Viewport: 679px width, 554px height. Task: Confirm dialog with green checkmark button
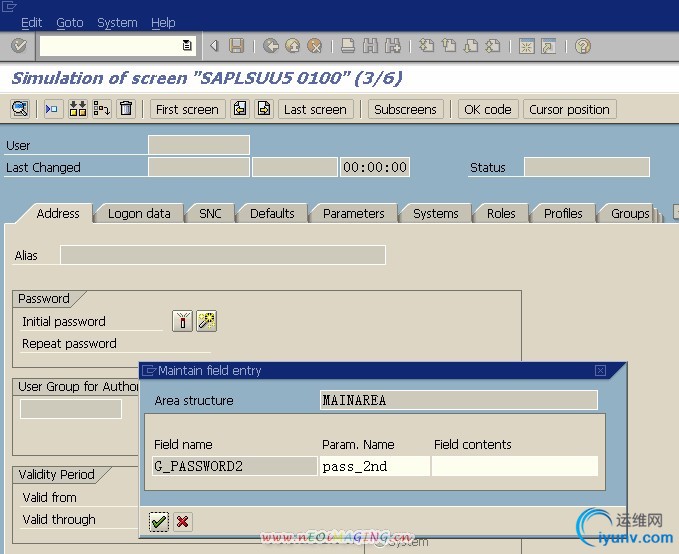[x=159, y=521]
